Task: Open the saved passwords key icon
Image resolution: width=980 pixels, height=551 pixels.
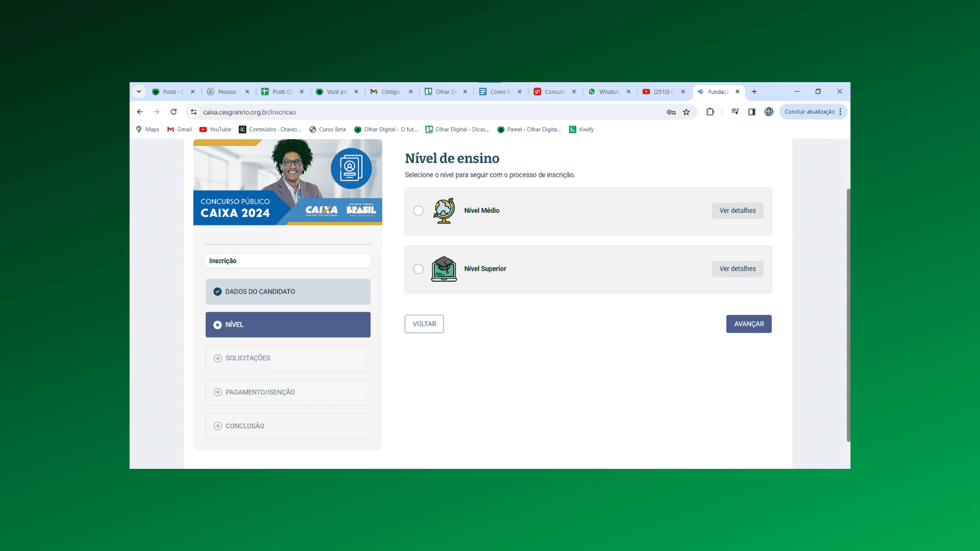Action: tap(671, 112)
